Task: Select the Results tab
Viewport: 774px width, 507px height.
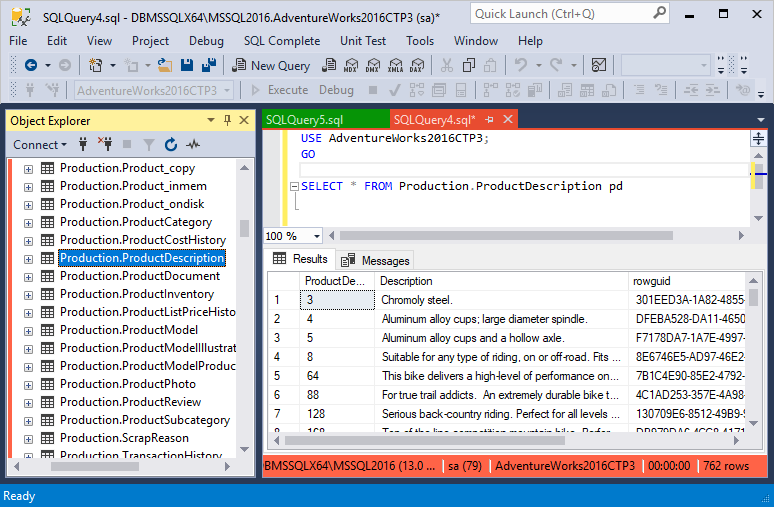Action: (301, 259)
